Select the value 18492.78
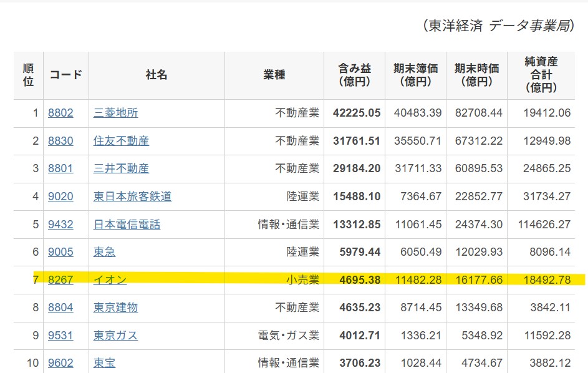The height and width of the screenshot is (373, 588). [547, 280]
